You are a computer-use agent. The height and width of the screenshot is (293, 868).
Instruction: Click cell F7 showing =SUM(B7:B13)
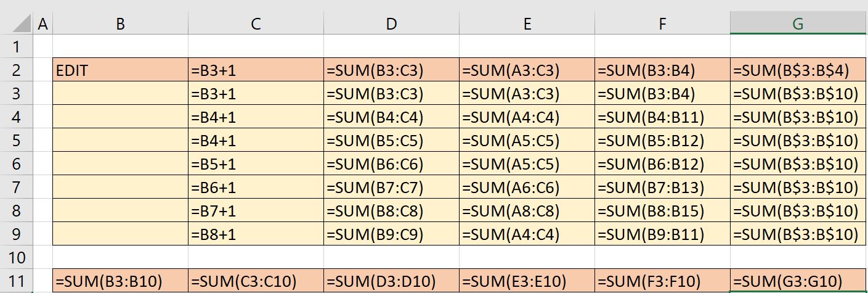point(662,188)
